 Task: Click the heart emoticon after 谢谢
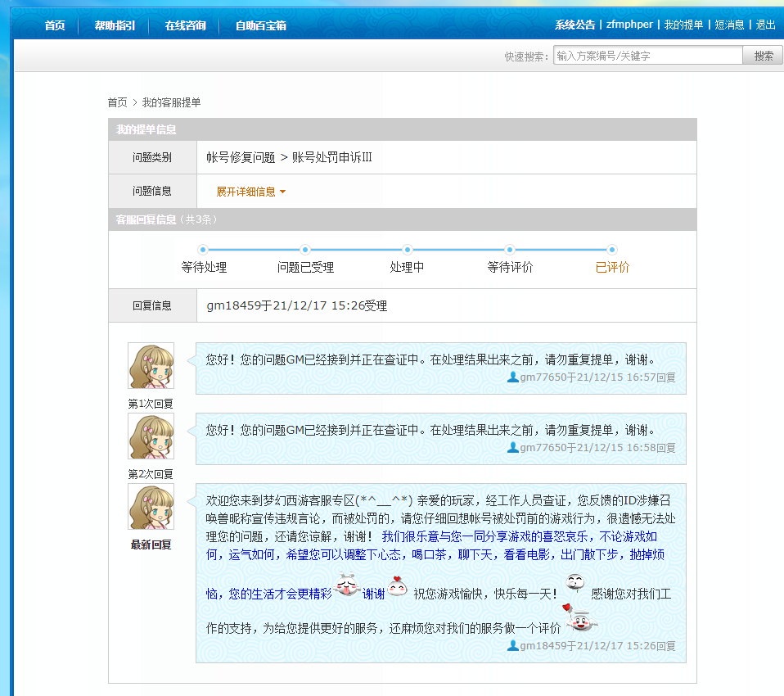[x=398, y=586]
